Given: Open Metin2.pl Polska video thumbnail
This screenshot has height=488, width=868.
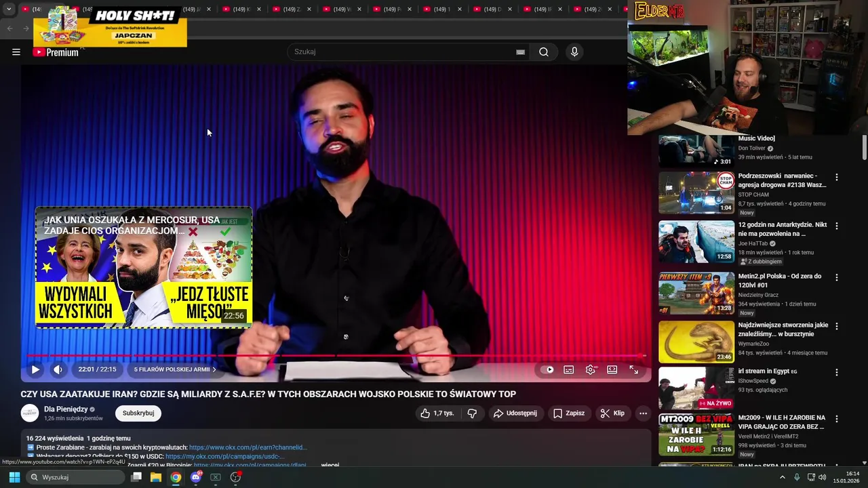Looking at the screenshot, I should (x=696, y=293).
